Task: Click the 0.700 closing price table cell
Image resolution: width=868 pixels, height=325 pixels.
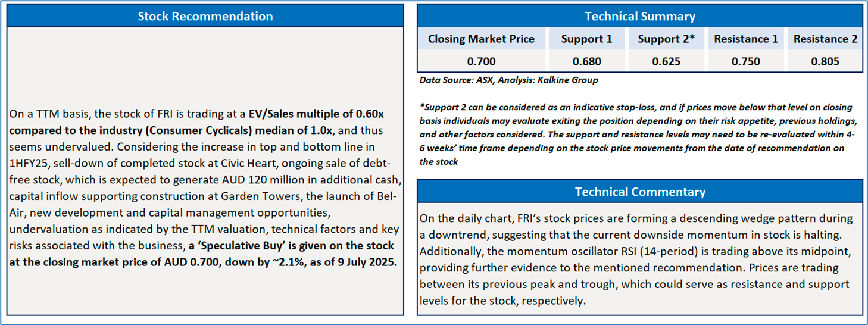Action: 481,61
